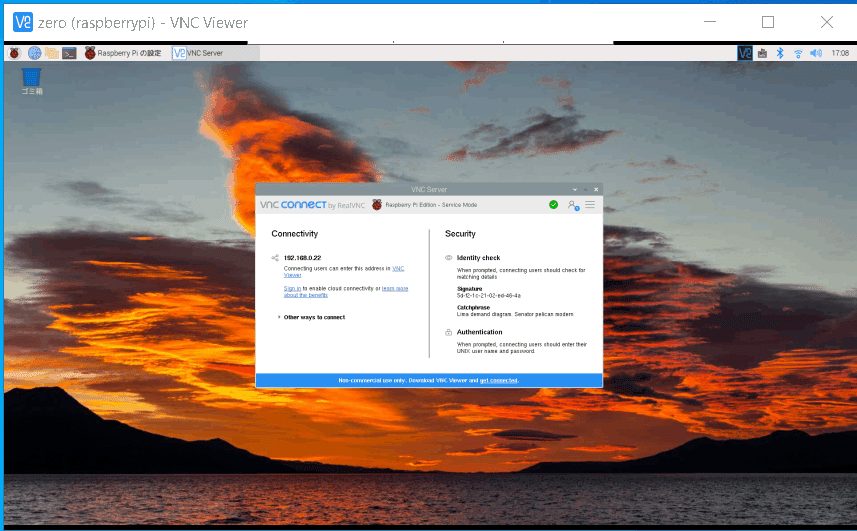Open the Bluetooth tray menu

(x=780, y=53)
